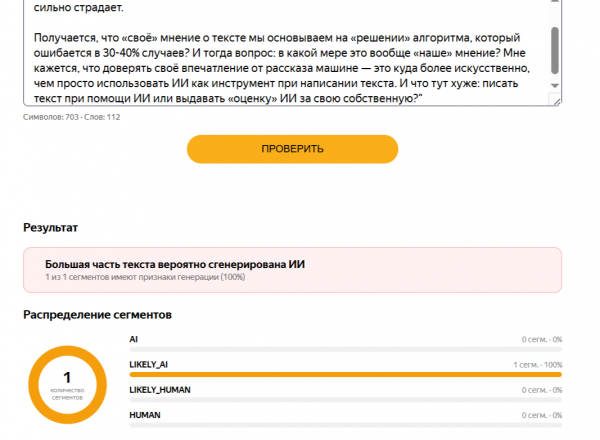Select the AI segment label
The width and height of the screenshot is (600, 440).
[134, 339]
